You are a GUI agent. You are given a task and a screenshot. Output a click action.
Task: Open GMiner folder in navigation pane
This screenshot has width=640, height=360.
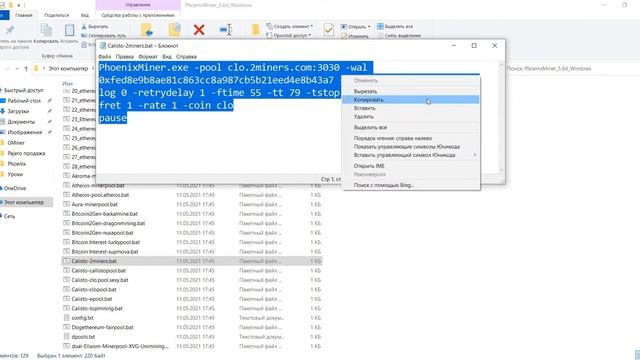pyautogui.click(x=16, y=143)
